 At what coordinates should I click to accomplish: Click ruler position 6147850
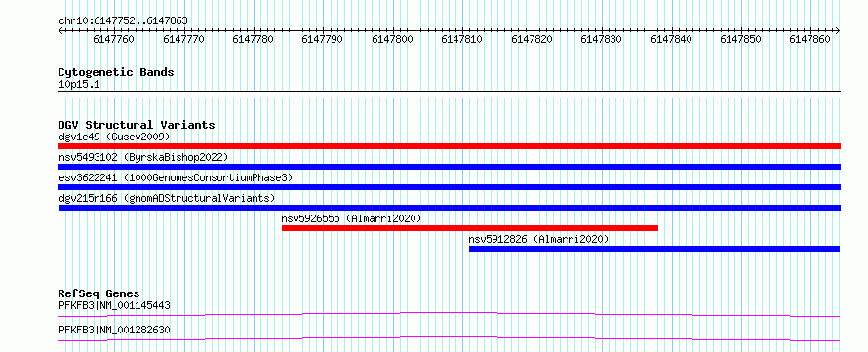[740, 39]
